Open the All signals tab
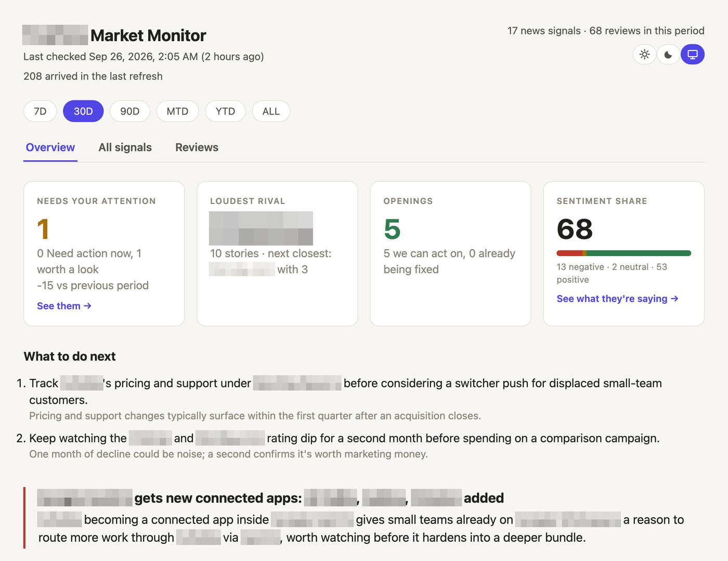The height and width of the screenshot is (561, 728). pyautogui.click(x=125, y=148)
